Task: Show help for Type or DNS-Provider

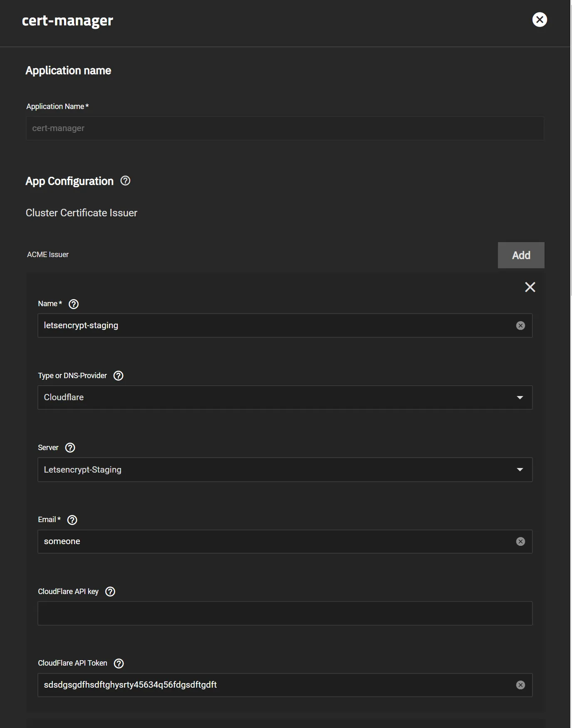Action: (119, 376)
